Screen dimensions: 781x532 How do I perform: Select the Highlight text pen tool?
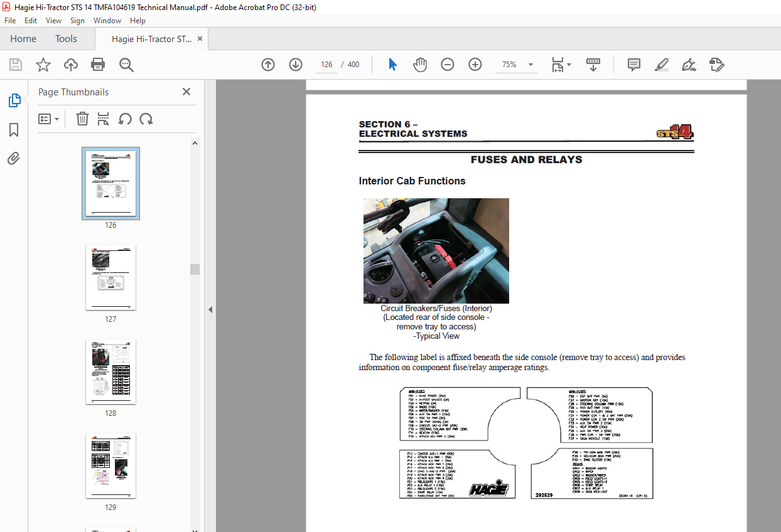661,65
